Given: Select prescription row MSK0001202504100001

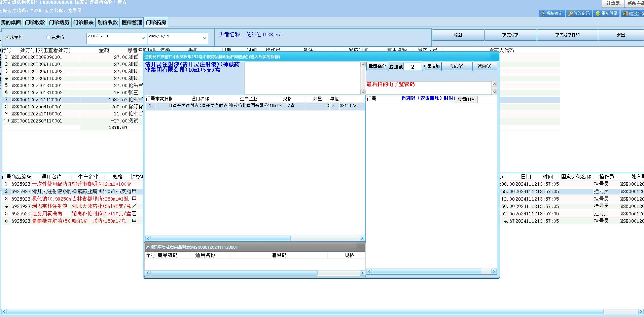Looking at the screenshot, I should (x=72, y=107).
